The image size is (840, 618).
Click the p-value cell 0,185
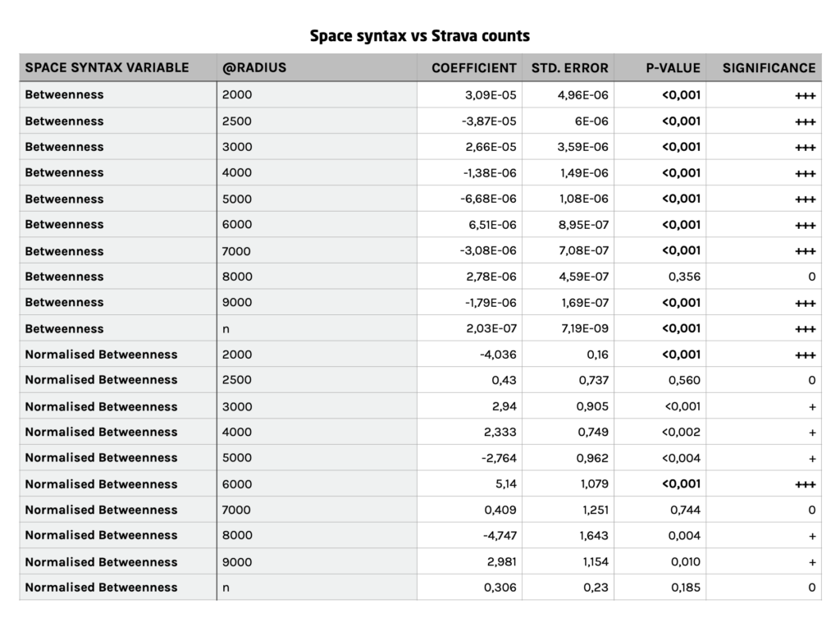point(685,588)
